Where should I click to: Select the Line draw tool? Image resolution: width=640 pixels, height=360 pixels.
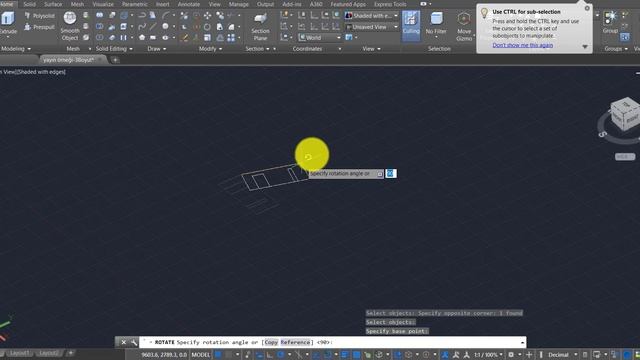153,27
